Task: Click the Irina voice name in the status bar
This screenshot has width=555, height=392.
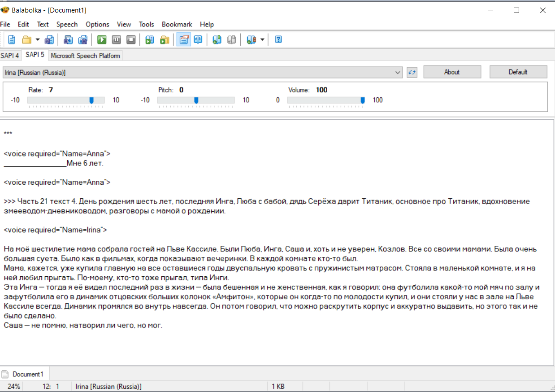Action: tap(108, 386)
